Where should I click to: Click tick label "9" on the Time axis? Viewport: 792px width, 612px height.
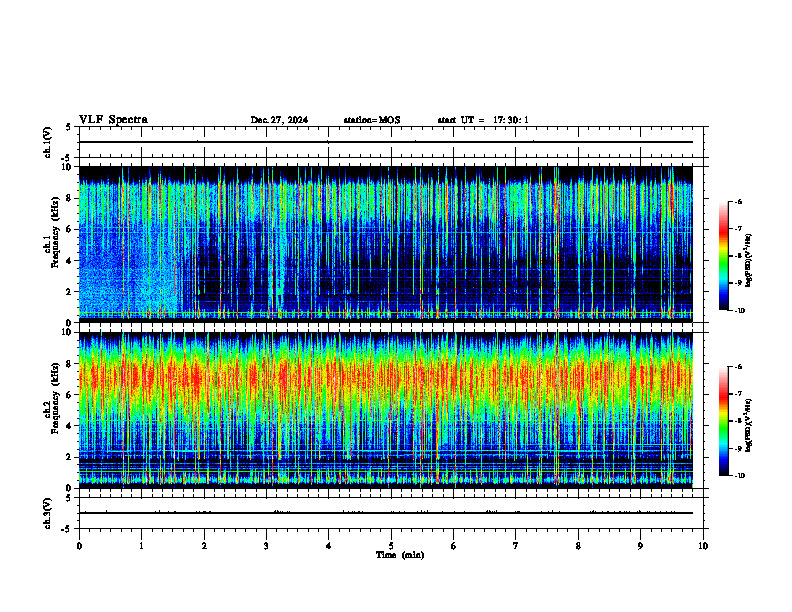(x=640, y=546)
